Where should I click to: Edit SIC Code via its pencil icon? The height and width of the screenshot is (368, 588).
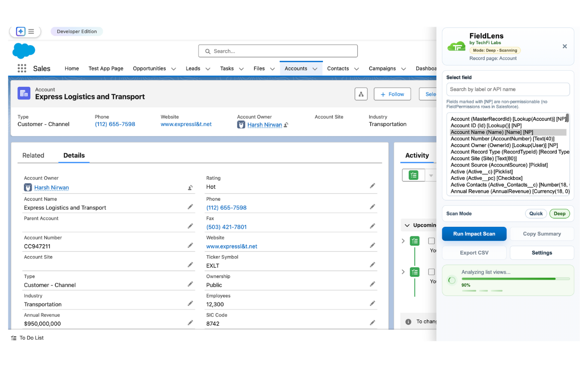click(373, 323)
